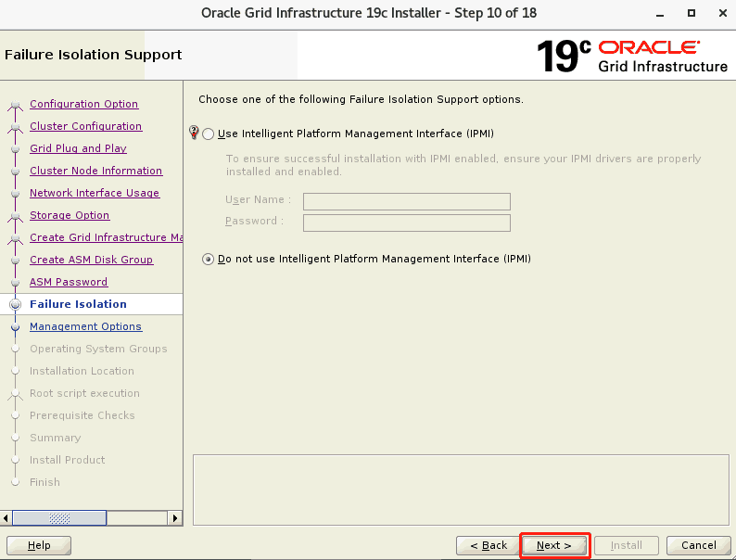Viewport: 736px width, 560px height.
Task: Select the Failure Isolation step
Action: [79, 304]
